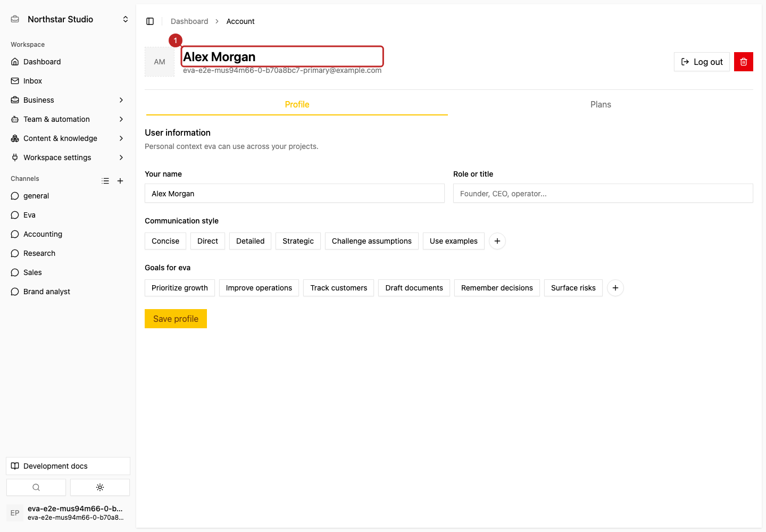Select the Track customers goal

tap(339, 288)
